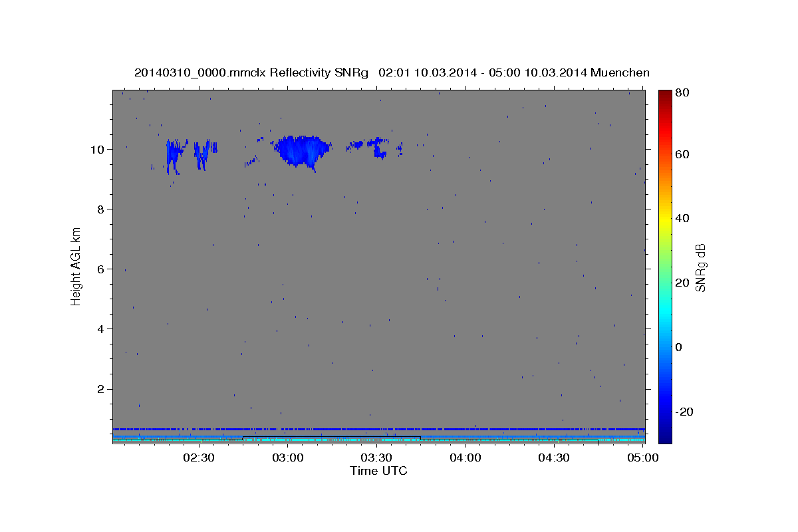Click the colorbar value 40
798x532 pixels.
tap(682, 218)
